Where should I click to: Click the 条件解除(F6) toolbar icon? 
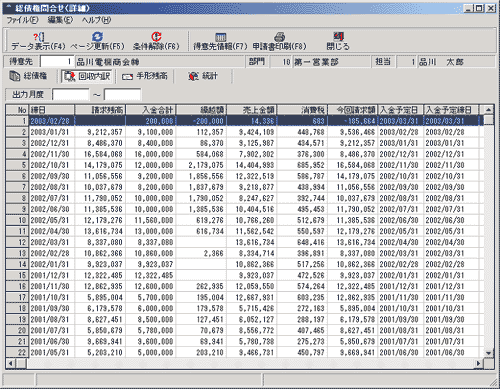pos(156,36)
